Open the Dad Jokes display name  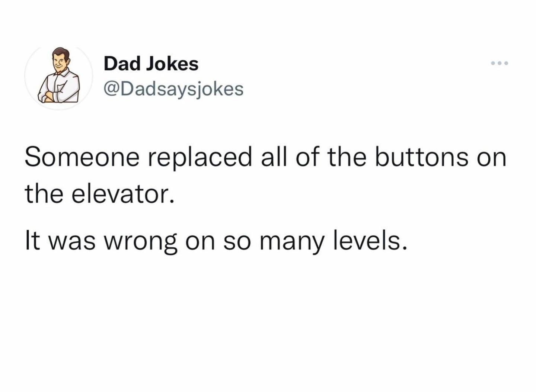point(151,64)
